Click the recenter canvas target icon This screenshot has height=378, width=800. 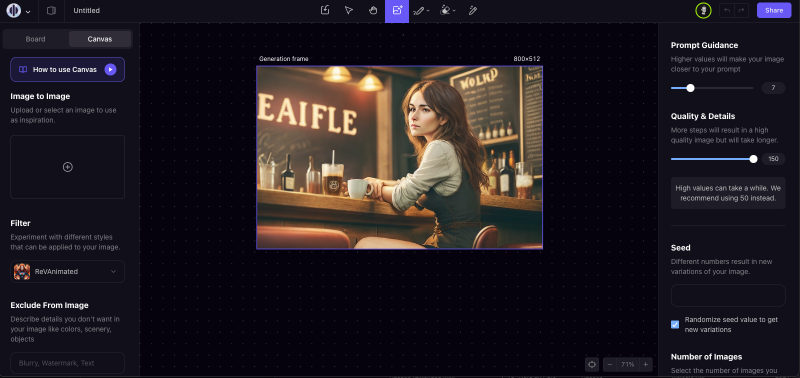pyautogui.click(x=592, y=364)
